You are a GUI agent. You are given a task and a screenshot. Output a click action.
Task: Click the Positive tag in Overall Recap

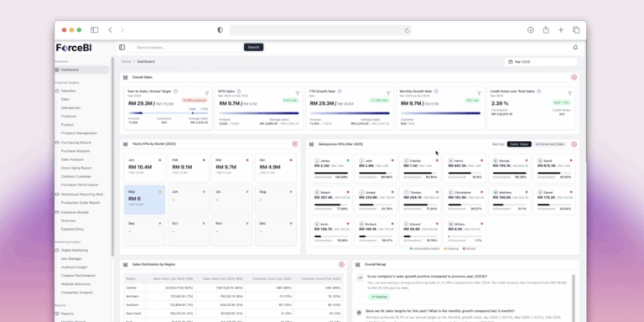pos(379,297)
